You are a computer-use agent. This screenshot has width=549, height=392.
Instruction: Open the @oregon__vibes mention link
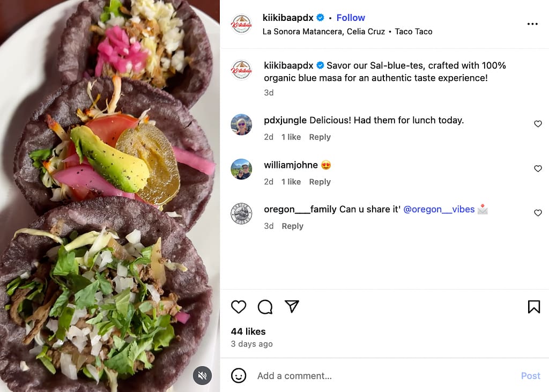439,209
